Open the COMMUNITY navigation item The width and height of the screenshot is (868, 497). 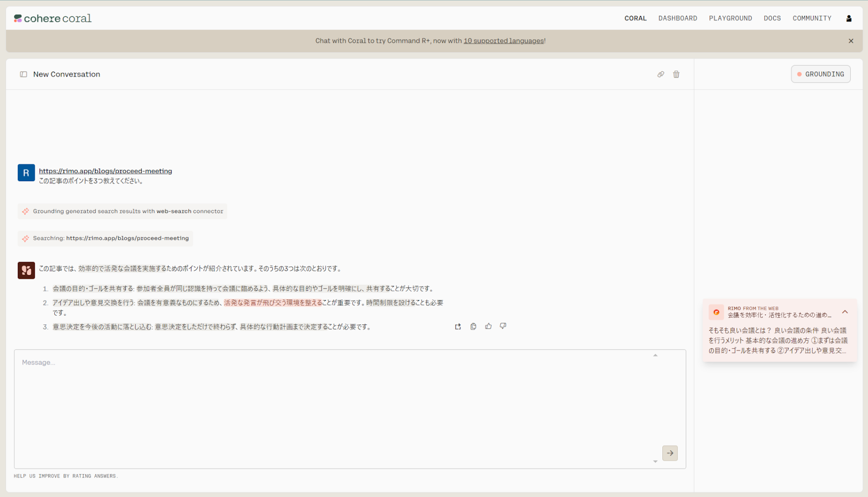click(812, 18)
